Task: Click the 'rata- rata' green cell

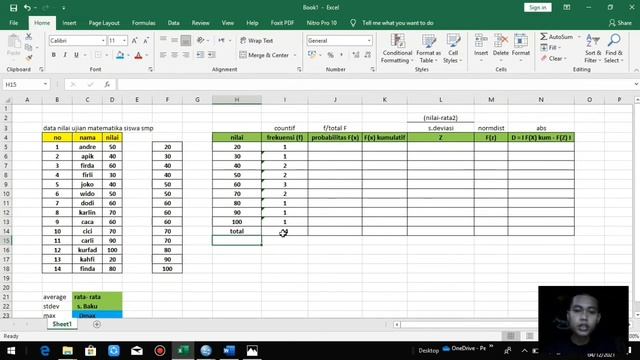Action: [x=97, y=297]
